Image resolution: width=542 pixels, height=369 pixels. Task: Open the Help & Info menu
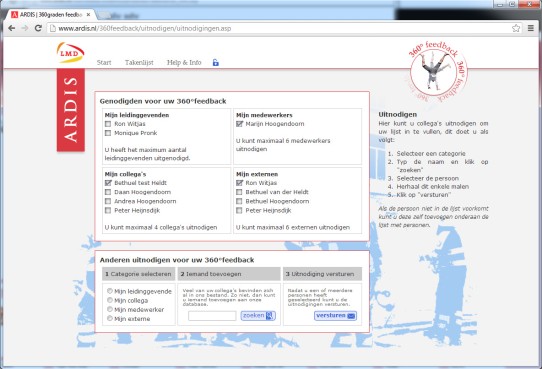pyautogui.click(x=184, y=63)
